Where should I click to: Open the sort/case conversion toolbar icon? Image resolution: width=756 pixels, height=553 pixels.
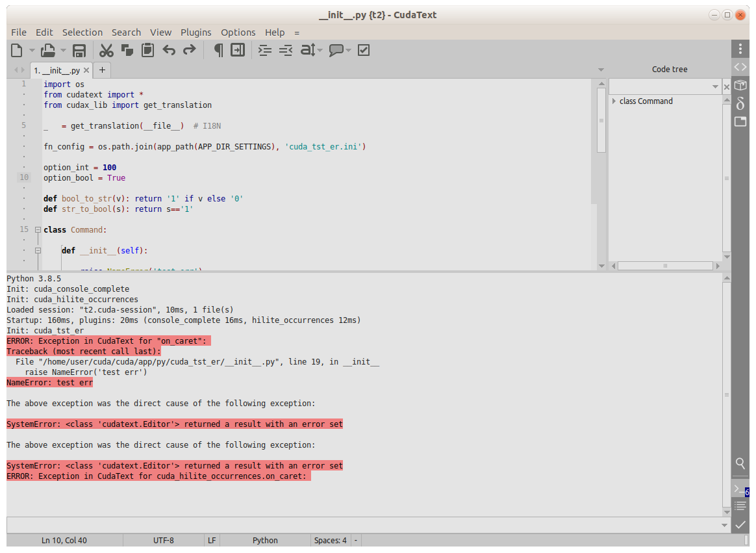tap(308, 50)
